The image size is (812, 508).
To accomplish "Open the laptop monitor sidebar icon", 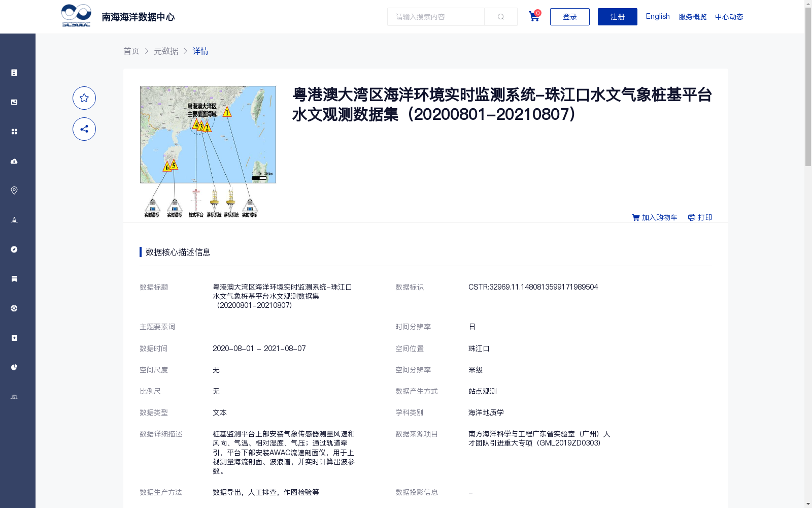I will tap(14, 397).
